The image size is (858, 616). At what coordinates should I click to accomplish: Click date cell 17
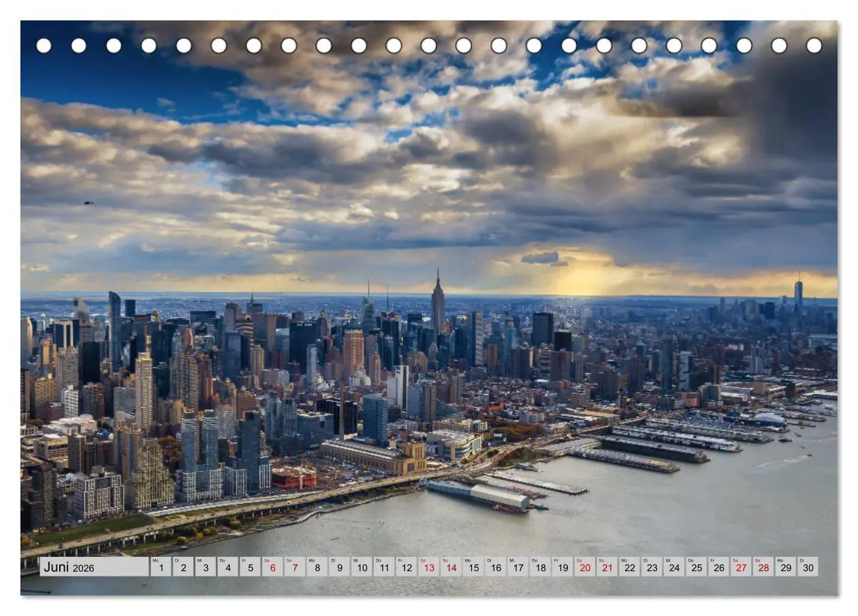(x=518, y=567)
